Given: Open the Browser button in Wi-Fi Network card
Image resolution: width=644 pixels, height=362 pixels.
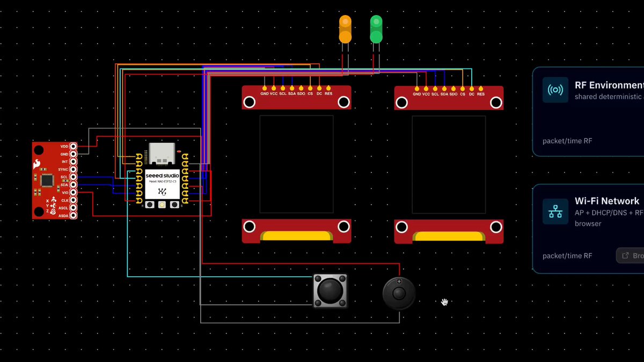Looking at the screenshot, I should (x=630, y=255).
